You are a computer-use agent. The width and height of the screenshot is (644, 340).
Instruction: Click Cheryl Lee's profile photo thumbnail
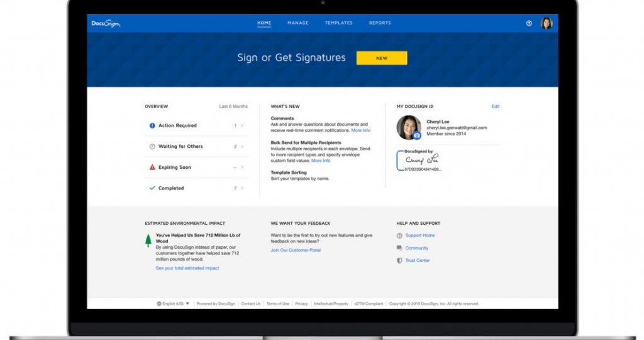coord(408,127)
